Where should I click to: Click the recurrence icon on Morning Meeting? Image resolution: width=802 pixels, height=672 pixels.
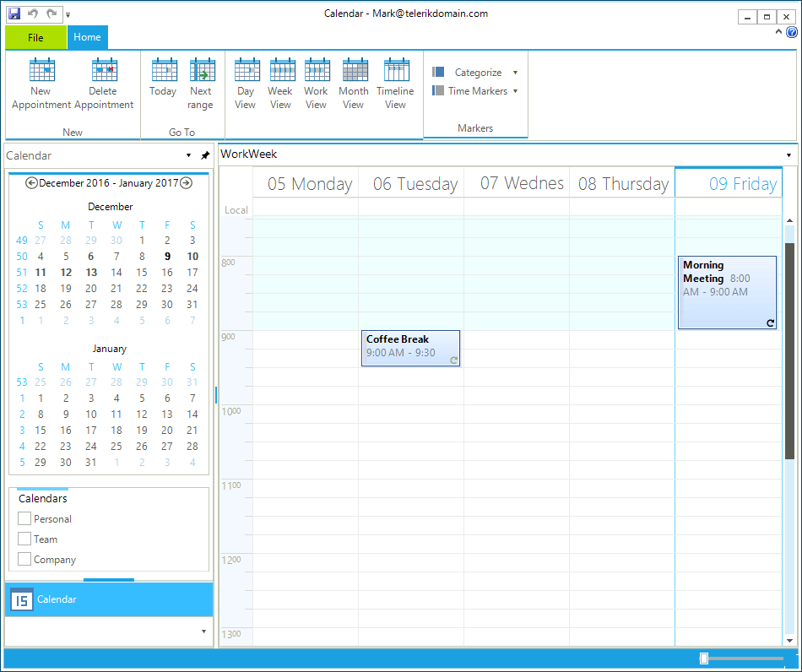[x=770, y=322]
